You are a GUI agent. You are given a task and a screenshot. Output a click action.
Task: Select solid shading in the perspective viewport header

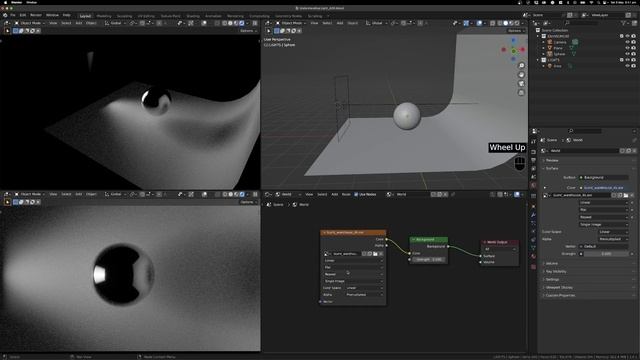(x=505, y=23)
